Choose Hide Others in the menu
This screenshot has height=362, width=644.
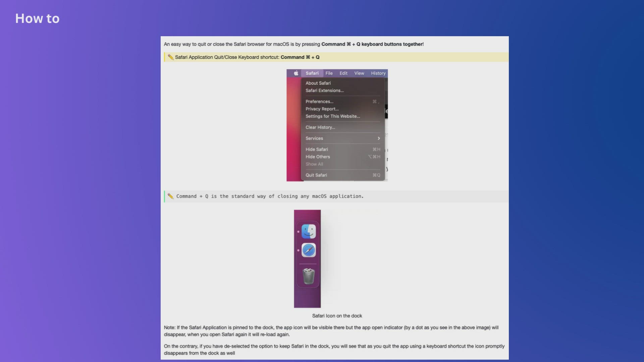[318, 157]
